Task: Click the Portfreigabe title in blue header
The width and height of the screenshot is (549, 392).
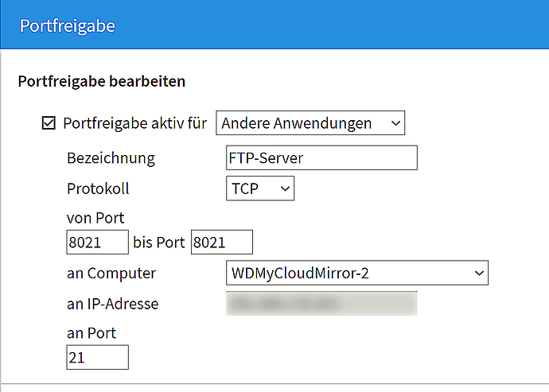Action: click(68, 26)
